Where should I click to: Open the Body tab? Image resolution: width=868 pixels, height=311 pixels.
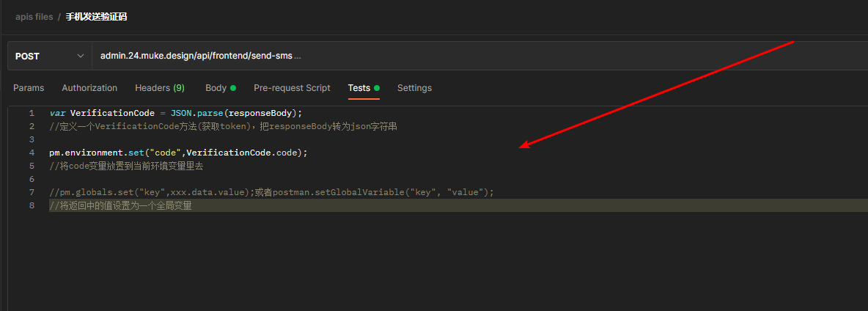[x=221, y=88]
